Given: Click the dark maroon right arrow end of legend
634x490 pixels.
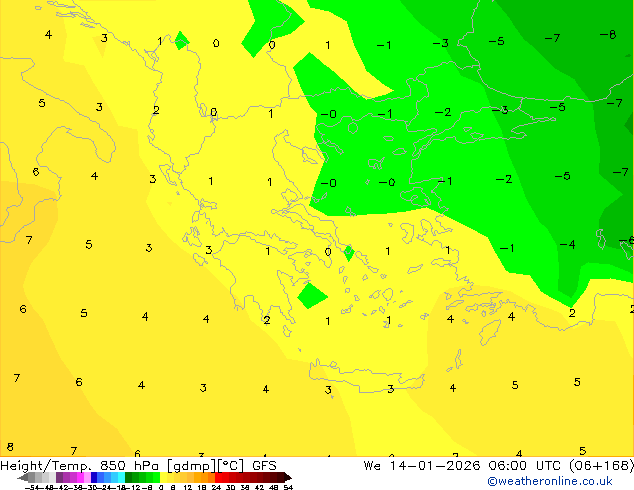Looking at the screenshot, I should (288, 478).
